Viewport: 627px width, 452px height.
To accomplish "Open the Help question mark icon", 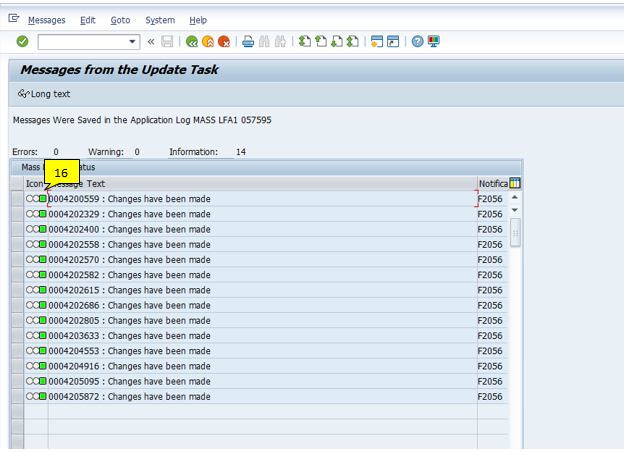I will 417,42.
